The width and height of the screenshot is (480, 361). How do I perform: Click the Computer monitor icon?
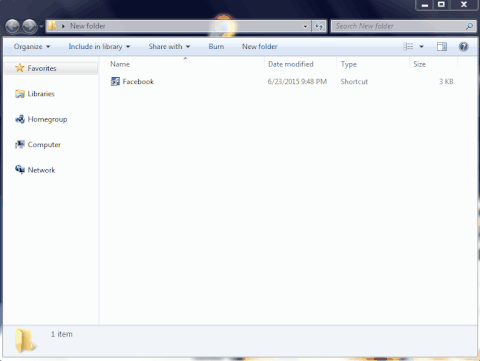[20, 144]
